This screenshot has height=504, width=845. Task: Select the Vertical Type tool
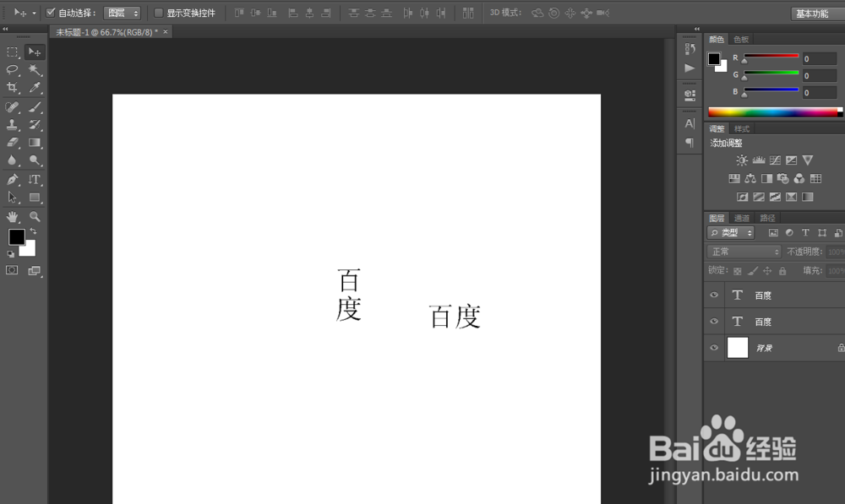35,180
